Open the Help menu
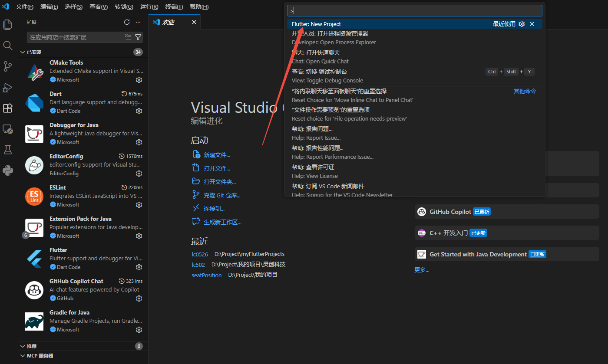This screenshot has height=364, width=608. click(199, 7)
